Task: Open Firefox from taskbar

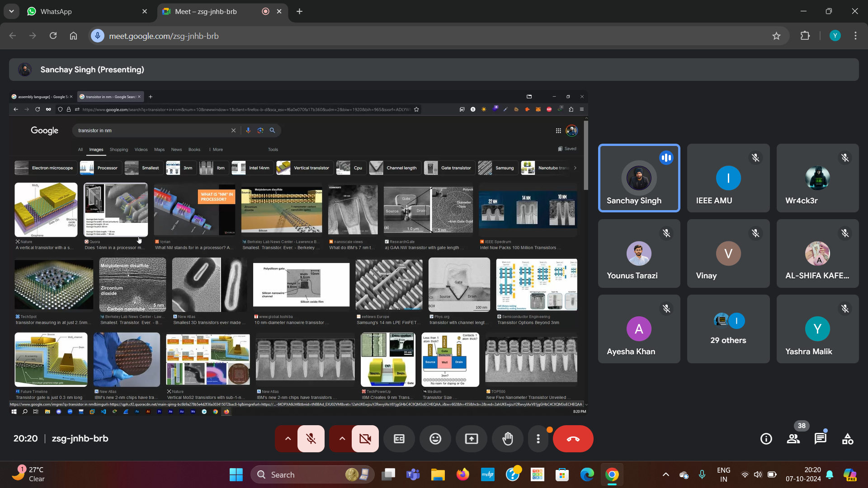Action: [463, 474]
